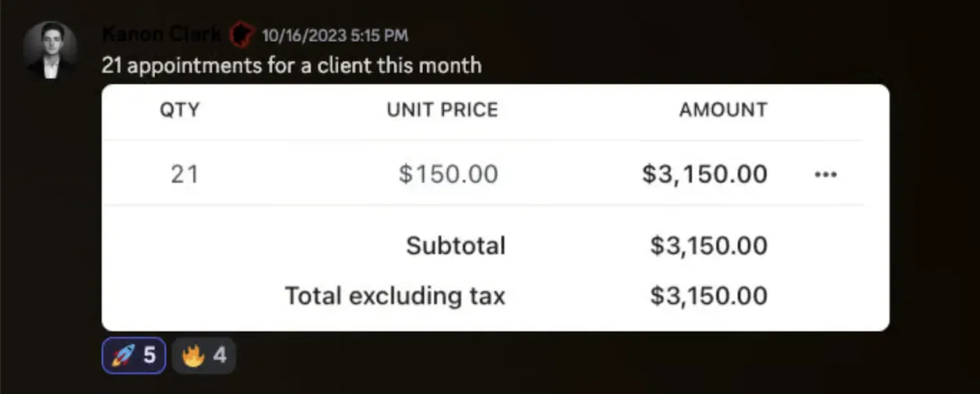Screen dimensions: 980x394
Task: Click the Total excluding tax label
Action: [x=395, y=295]
